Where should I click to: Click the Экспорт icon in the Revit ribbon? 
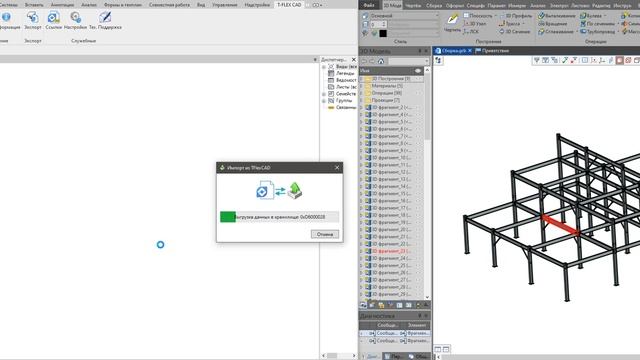33,18
